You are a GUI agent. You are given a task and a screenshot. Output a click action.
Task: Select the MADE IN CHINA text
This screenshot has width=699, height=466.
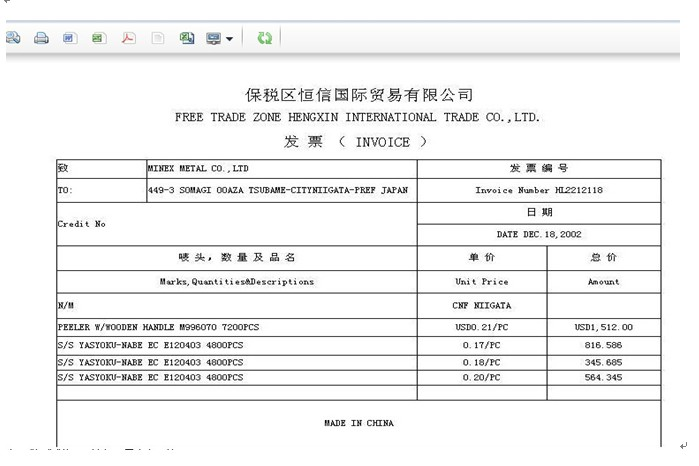(x=359, y=423)
